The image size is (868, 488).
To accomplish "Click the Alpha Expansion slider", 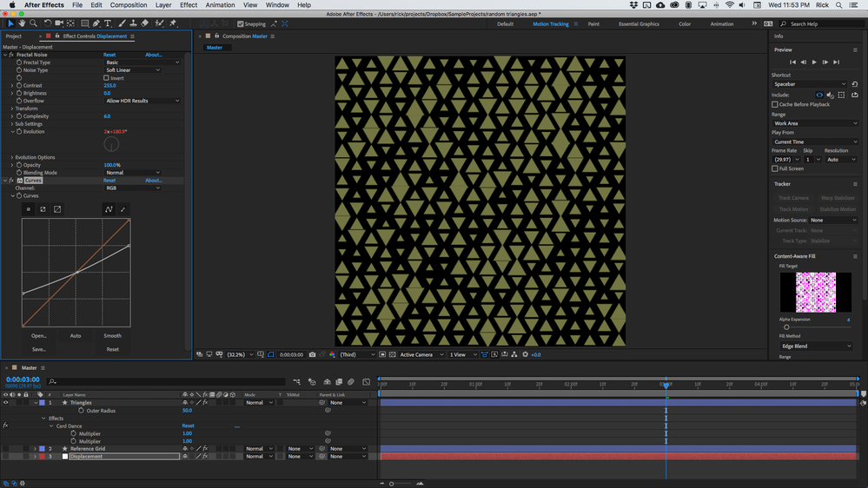I will (x=787, y=327).
